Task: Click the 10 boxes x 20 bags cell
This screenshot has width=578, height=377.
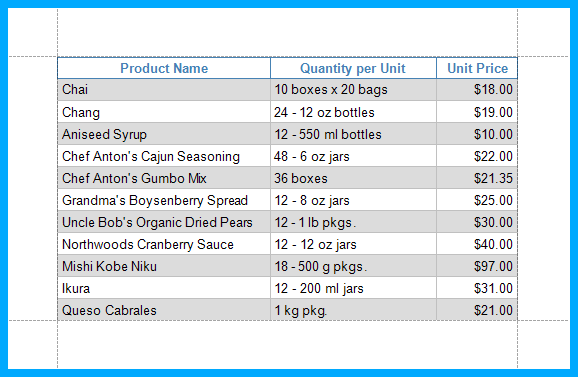Action: tap(353, 90)
